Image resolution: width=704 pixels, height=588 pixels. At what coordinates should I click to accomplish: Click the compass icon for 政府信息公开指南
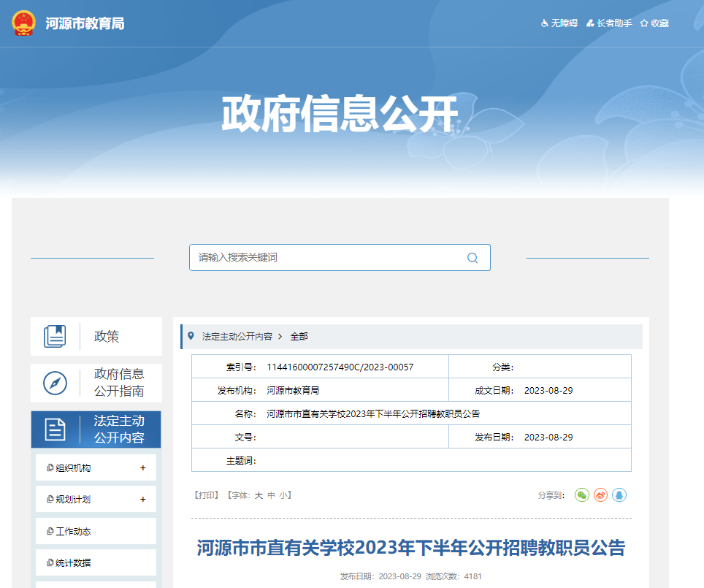[55, 383]
